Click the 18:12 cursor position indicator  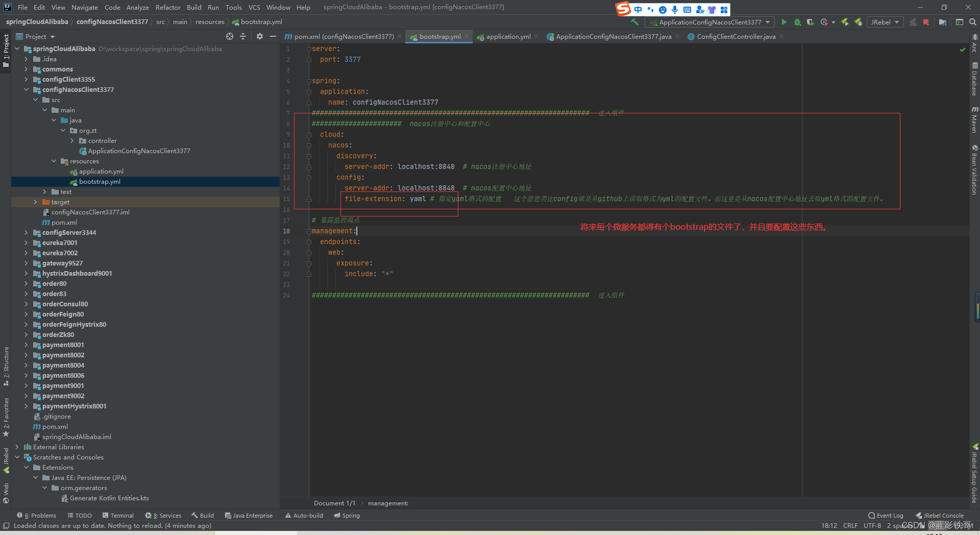pos(829,526)
